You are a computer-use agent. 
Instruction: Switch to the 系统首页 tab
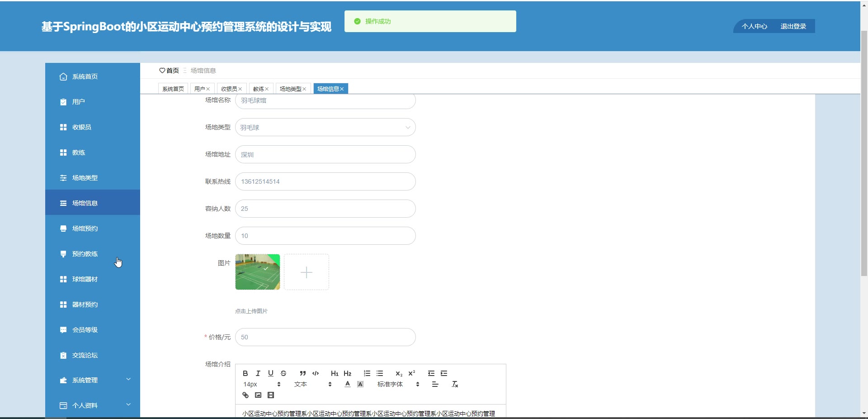[x=173, y=89]
